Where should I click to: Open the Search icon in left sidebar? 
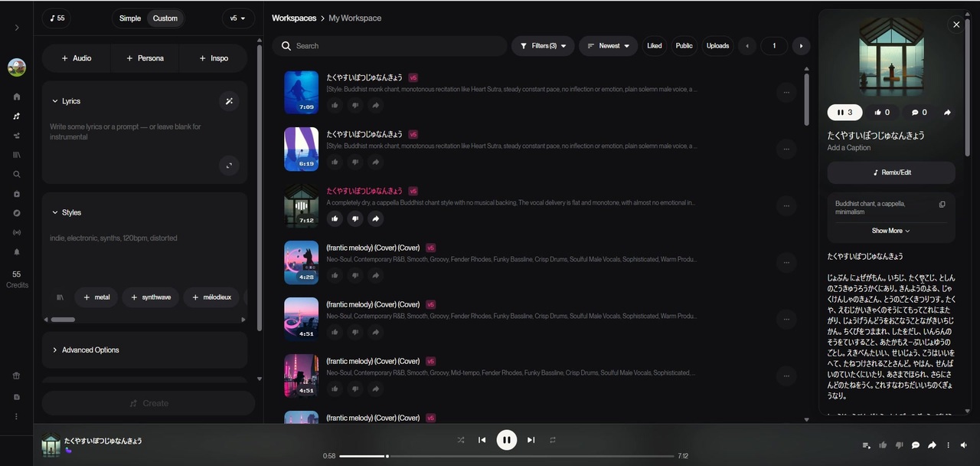pos(17,174)
